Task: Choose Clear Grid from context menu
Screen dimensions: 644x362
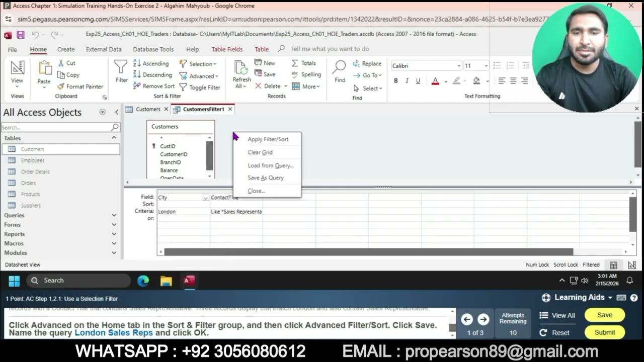Action: click(260, 152)
